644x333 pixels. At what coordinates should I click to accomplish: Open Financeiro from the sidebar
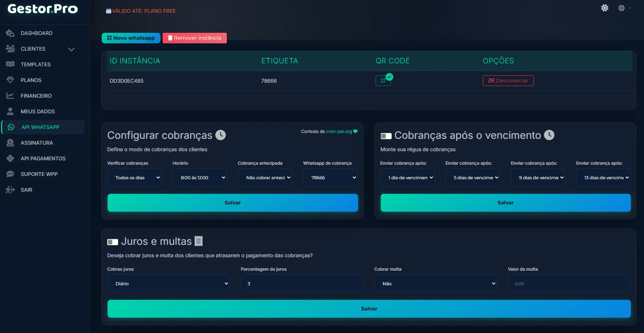click(36, 96)
